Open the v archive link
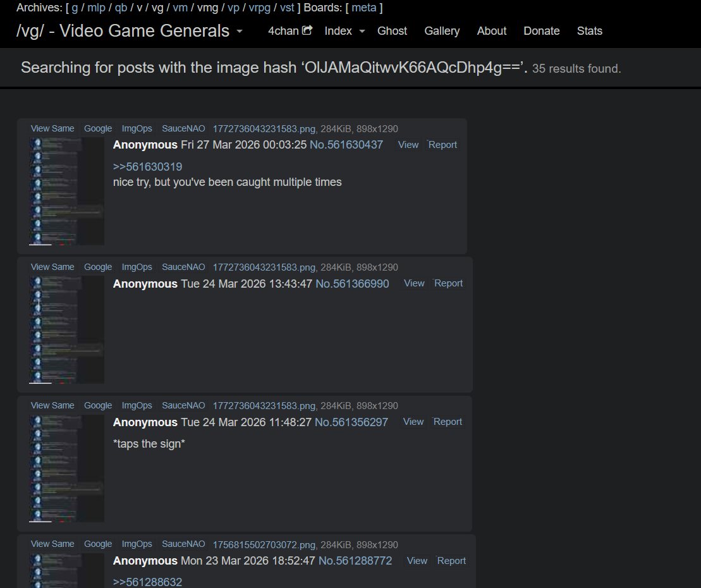This screenshot has height=588, width=701. coord(139,8)
